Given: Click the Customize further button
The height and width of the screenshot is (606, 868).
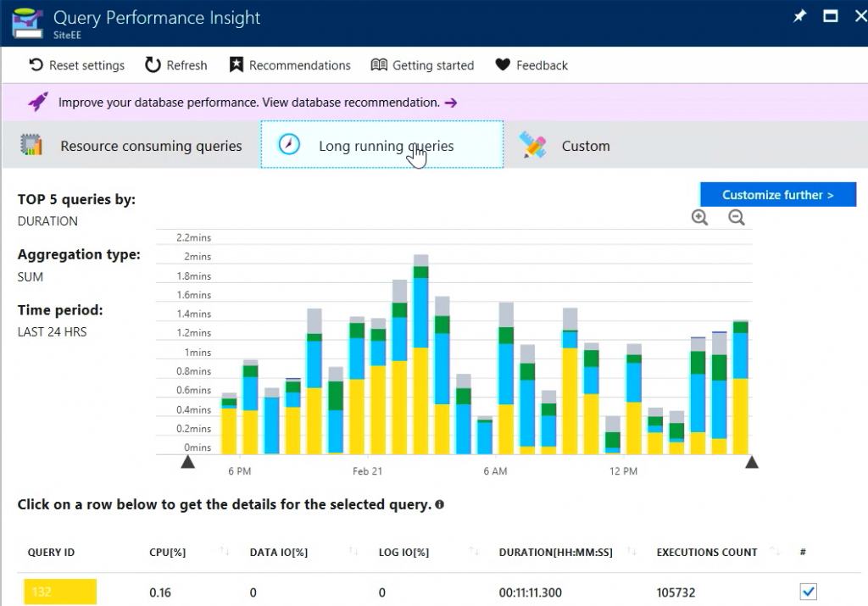Looking at the screenshot, I should tap(777, 194).
